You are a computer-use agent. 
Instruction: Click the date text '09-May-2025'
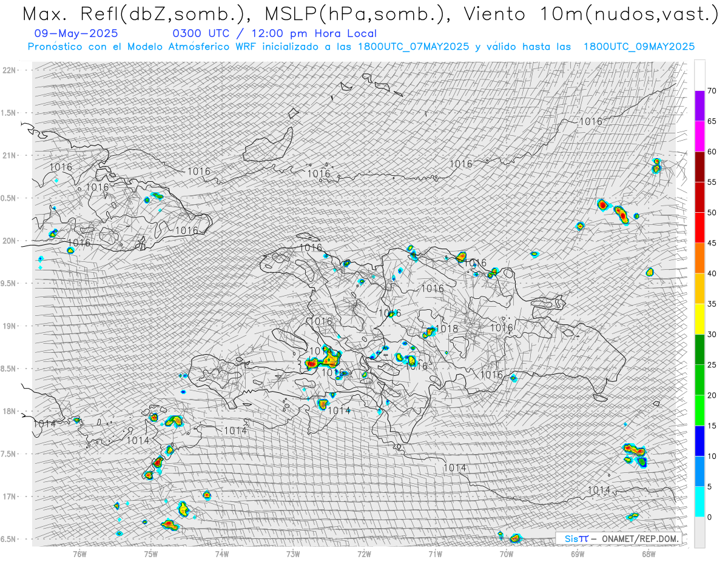tap(76, 34)
